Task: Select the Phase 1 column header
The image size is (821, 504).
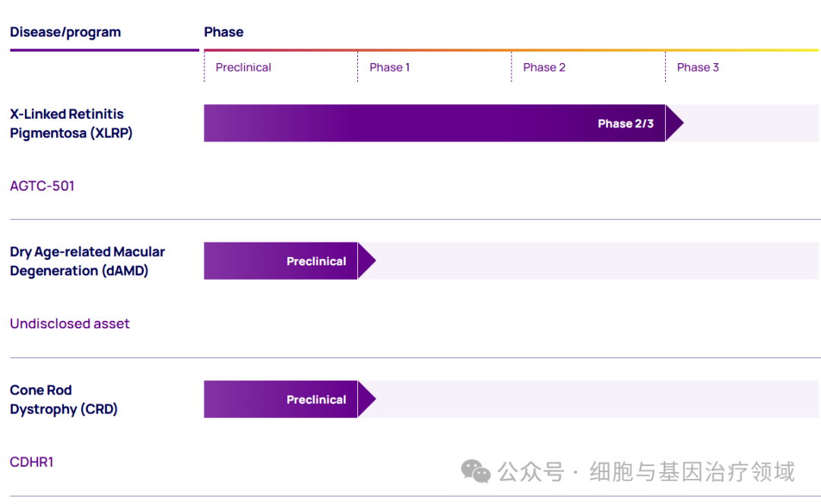Action: click(389, 68)
